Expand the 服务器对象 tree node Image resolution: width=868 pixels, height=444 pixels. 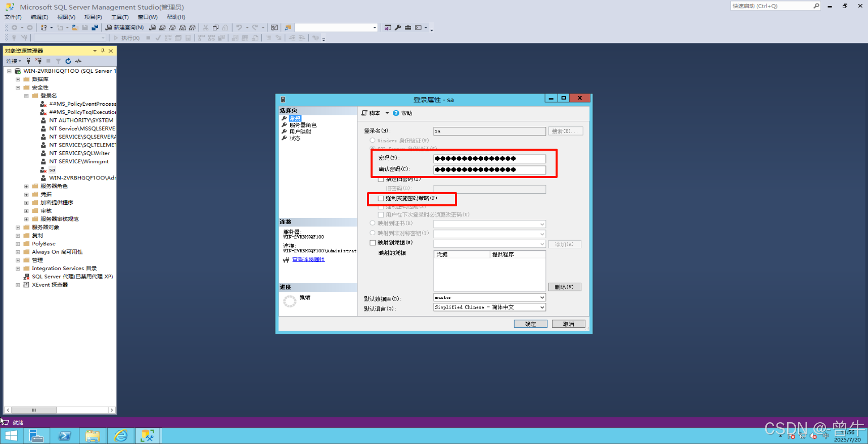[18, 227]
